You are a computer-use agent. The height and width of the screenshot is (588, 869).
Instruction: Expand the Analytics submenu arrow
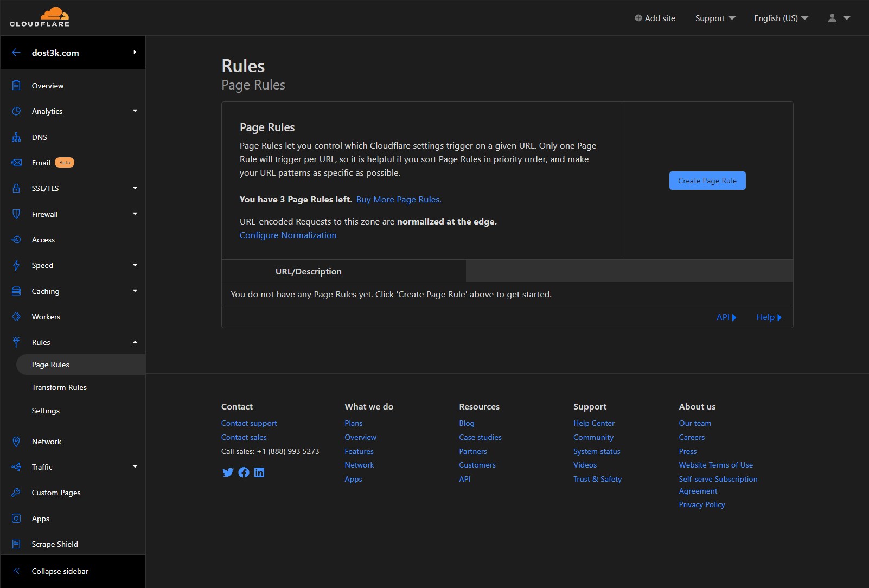tap(135, 111)
